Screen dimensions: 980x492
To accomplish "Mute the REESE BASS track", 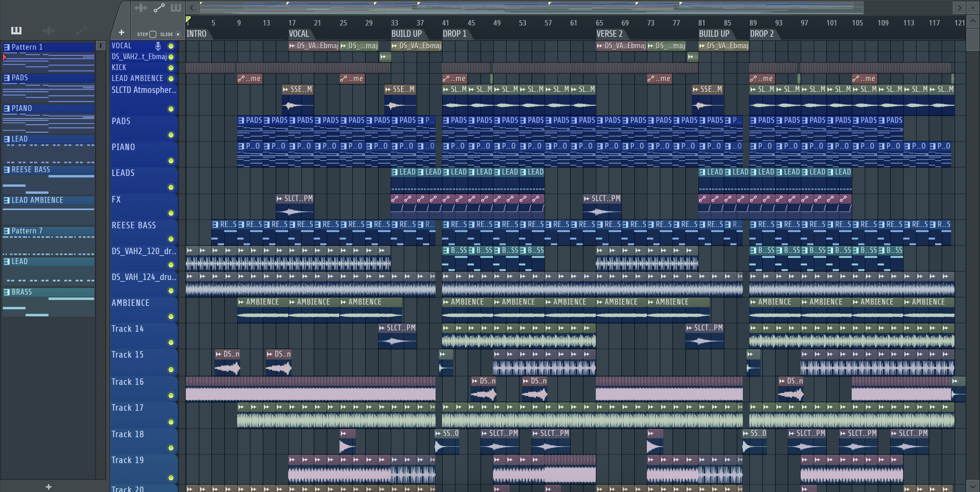I will 171,239.
